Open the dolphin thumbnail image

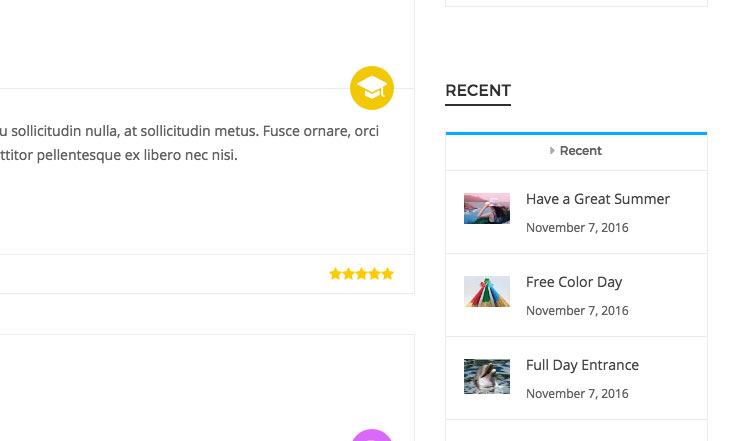pos(487,376)
